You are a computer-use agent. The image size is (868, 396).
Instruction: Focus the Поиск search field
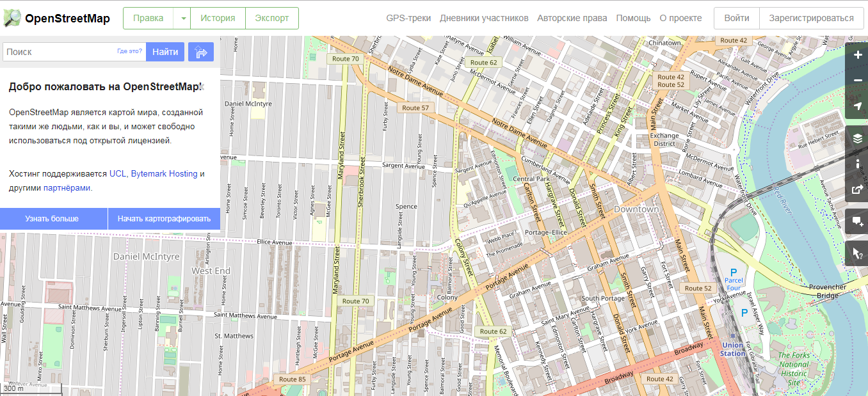tap(74, 52)
